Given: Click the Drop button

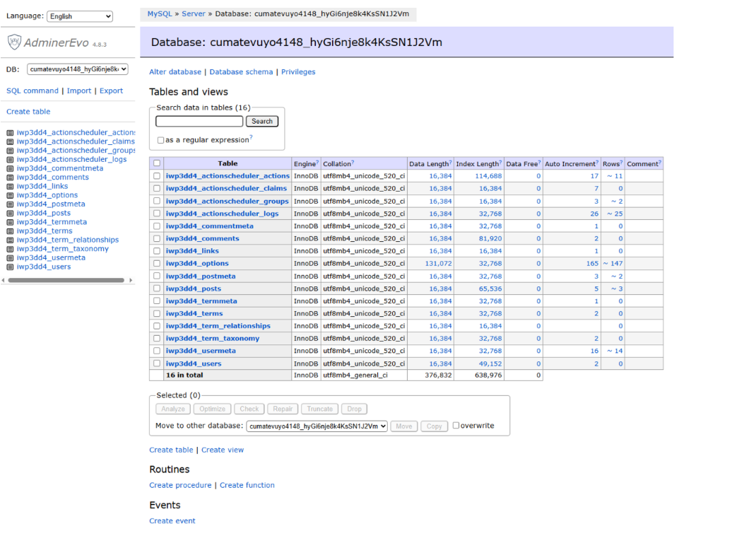Looking at the screenshot, I should click(x=355, y=409).
